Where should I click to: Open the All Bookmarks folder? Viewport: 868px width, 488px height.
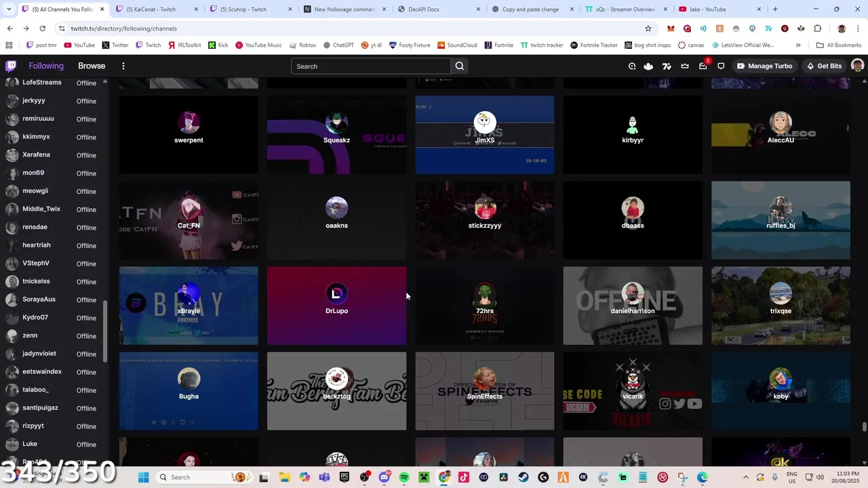click(x=839, y=45)
